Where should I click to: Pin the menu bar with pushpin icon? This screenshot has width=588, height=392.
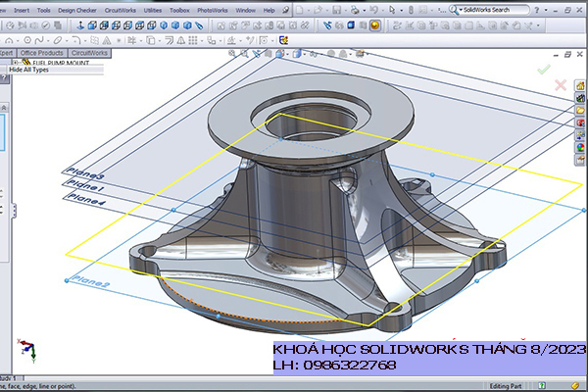point(286,10)
